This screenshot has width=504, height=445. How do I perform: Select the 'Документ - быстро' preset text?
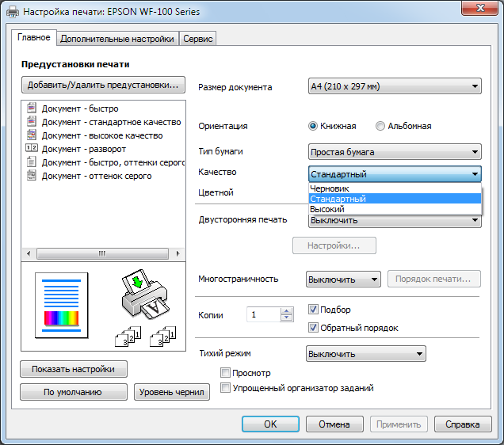[x=80, y=108]
